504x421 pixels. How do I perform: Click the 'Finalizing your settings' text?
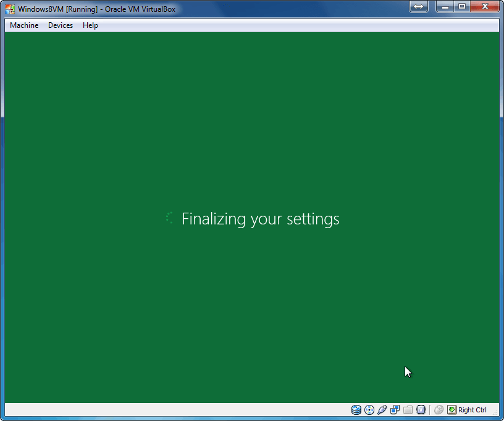(x=260, y=219)
